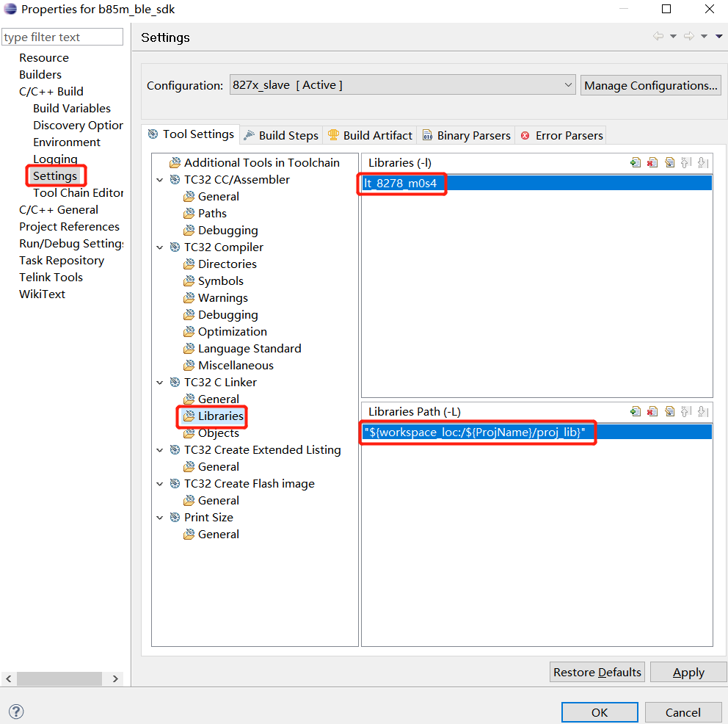The image size is (728, 724).
Task: Switch to the Build Steps tab
Action: click(x=281, y=135)
